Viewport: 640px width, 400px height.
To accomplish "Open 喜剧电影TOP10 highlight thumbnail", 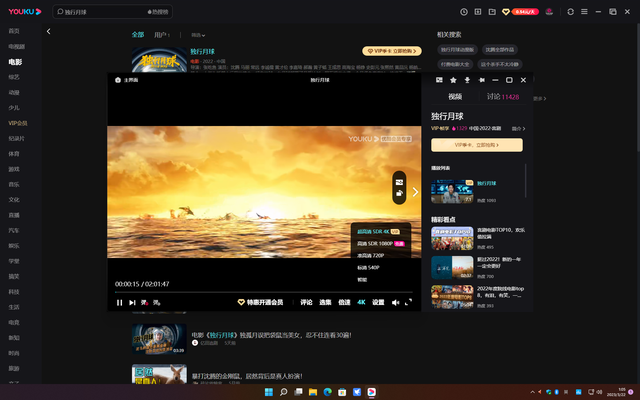I will point(452,238).
